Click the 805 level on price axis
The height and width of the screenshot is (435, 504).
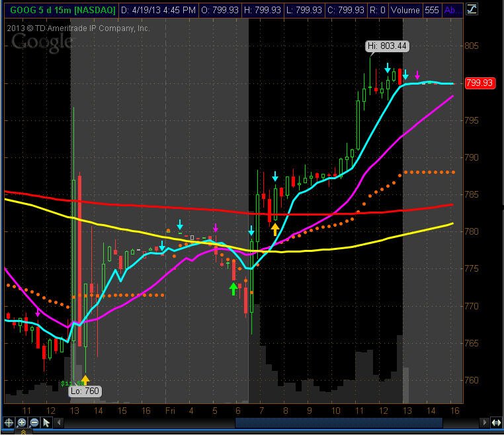coord(471,46)
